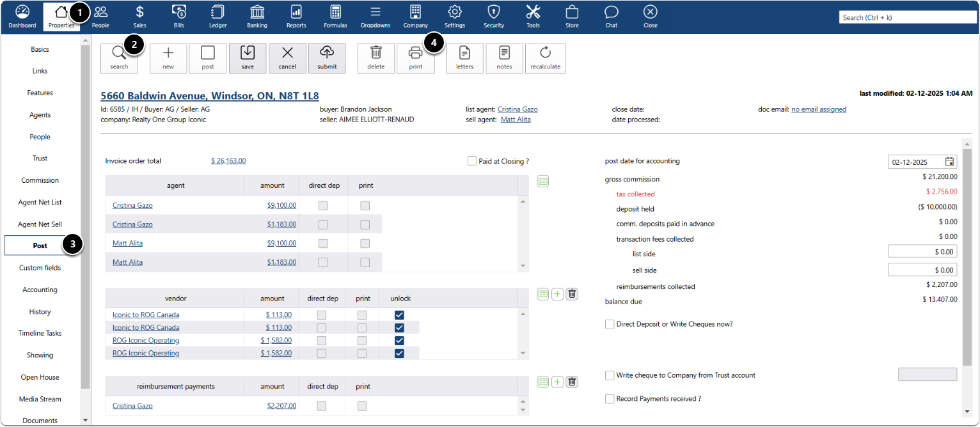Click the no email assigned link
Image resolution: width=980 pixels, height=427 pixels.
(819, 109)
